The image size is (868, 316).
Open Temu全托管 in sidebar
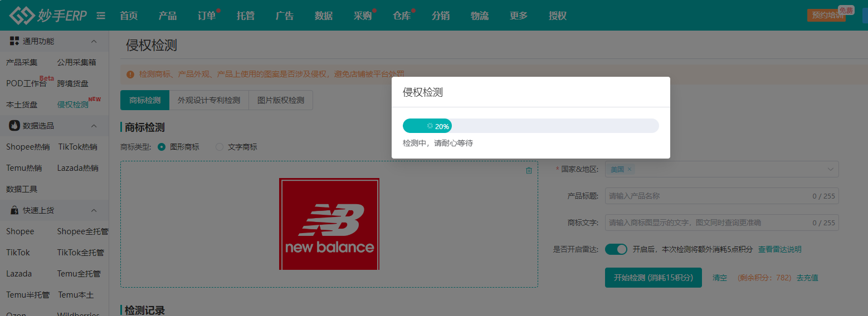(x=79, y=274)
